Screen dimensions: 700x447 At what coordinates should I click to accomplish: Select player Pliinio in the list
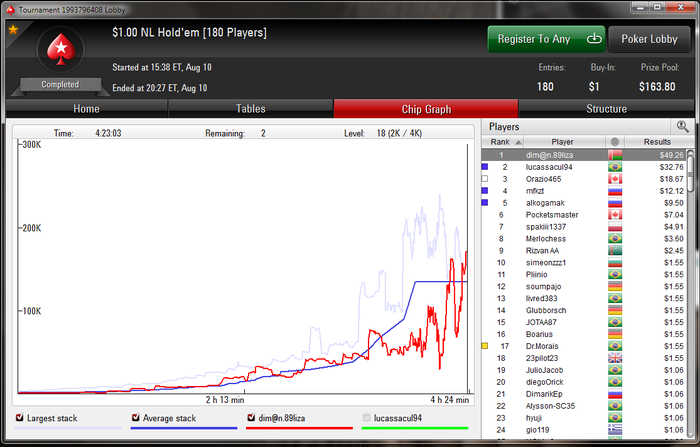point(583,274)
